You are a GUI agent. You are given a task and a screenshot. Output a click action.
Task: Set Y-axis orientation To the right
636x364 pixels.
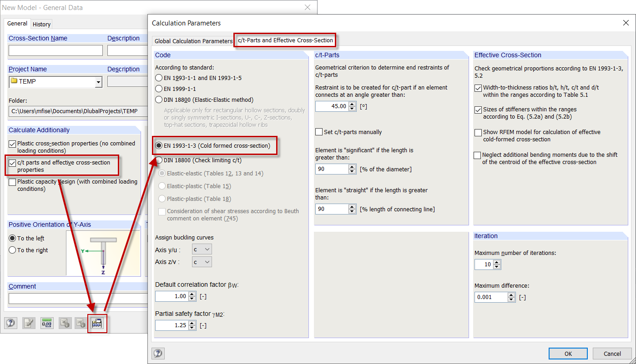point(12,250)
